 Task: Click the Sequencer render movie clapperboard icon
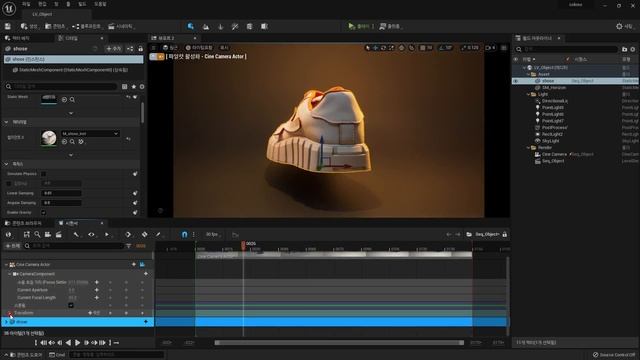(59, 234)
